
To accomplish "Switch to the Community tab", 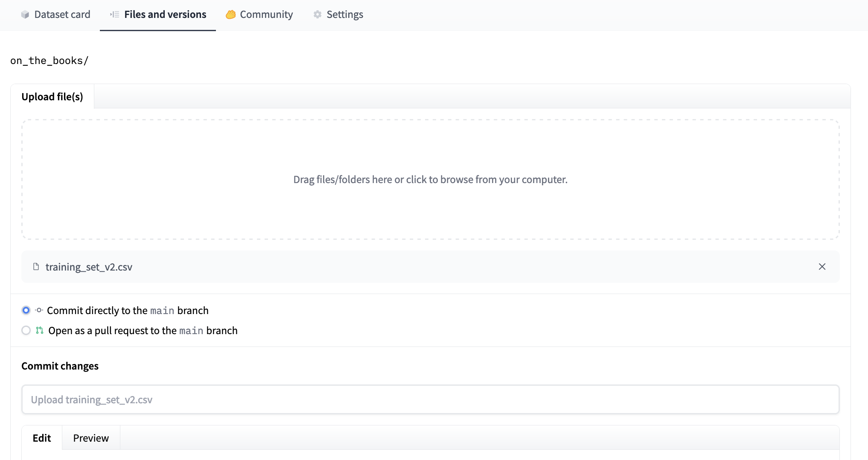I will click(266, 14).
